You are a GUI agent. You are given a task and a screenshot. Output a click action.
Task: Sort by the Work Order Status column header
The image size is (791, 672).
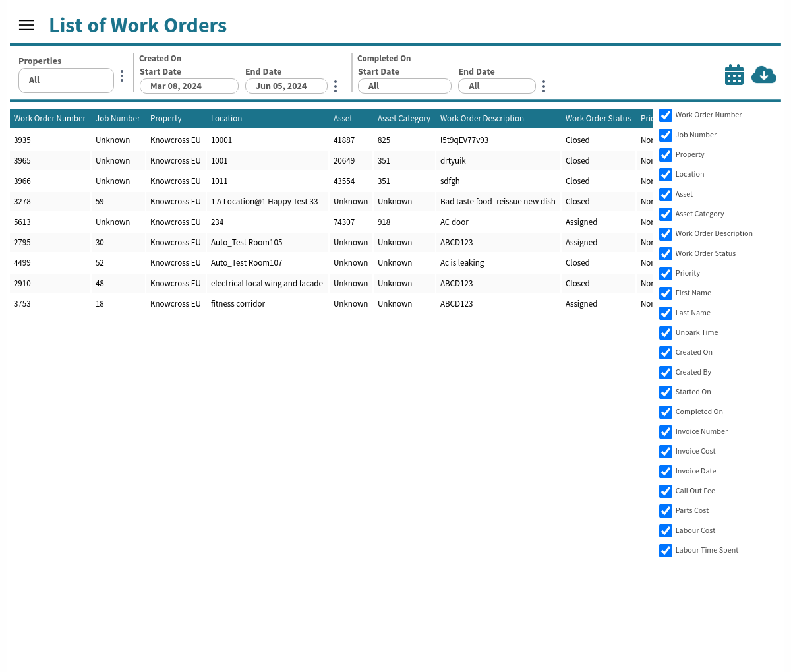pos(598,119)
